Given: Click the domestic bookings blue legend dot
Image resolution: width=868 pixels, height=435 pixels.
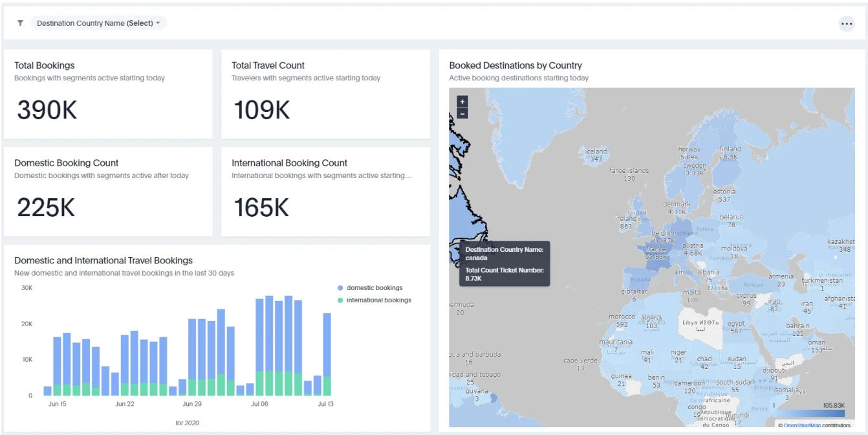Looking at the screenshot, I should pyautogui.click(x=340, y=288).
